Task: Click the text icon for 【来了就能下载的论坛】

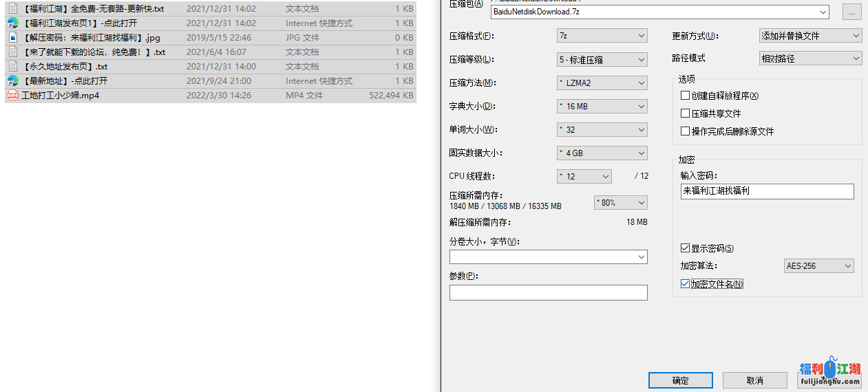Action: [x=12, y=52]
